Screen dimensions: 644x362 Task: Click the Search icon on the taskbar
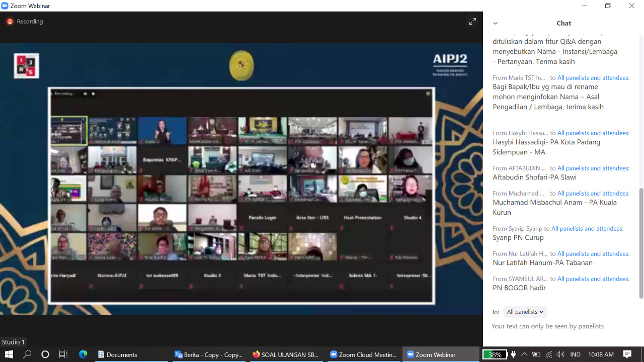[x=27, y=354]
